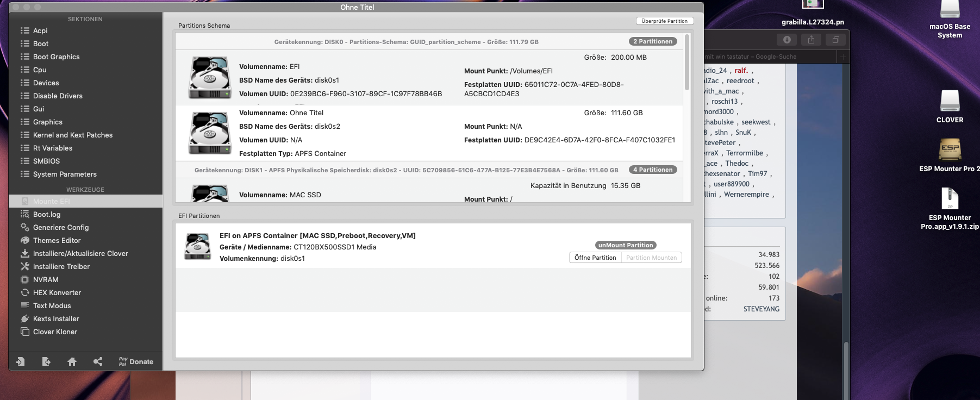Select the macOS Base System desktop icon
The height and width of the screenshot is (400, 980).
coord(950,20)
